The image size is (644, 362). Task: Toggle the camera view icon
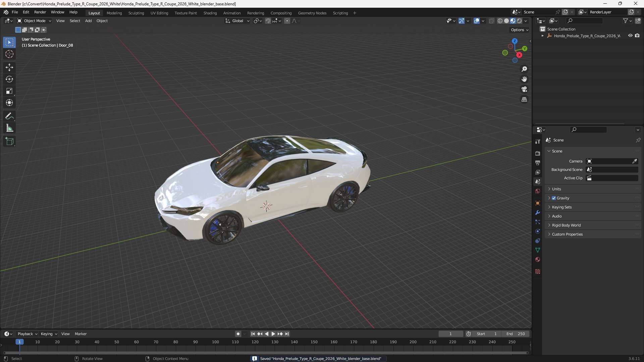click(x=524, y=89)
